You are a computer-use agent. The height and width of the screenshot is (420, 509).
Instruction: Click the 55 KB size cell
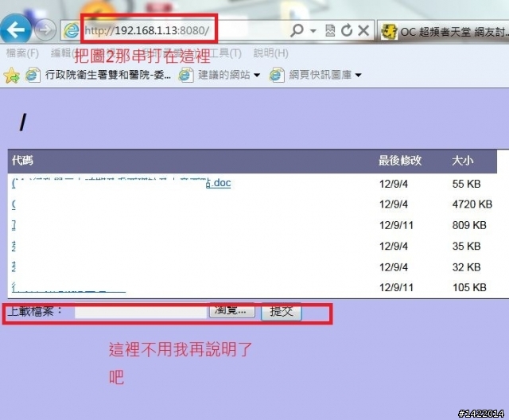pyautogui.click(x=466, y=184)
